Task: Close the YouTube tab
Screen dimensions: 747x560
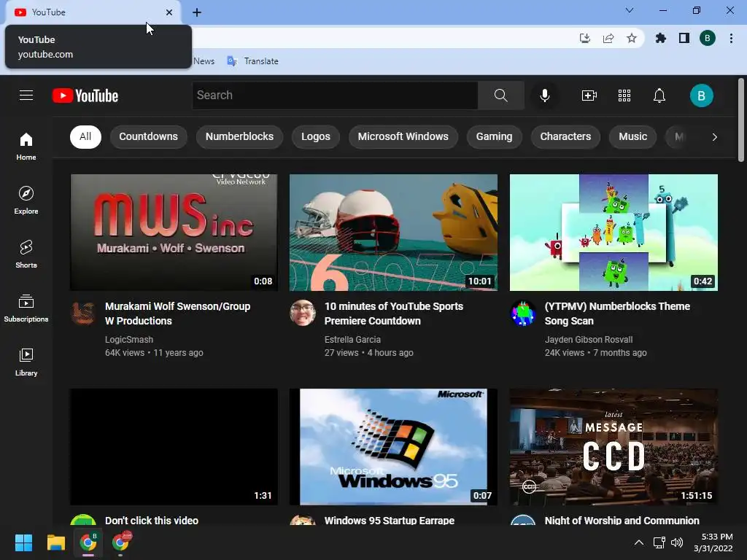Action: [169, 12]
